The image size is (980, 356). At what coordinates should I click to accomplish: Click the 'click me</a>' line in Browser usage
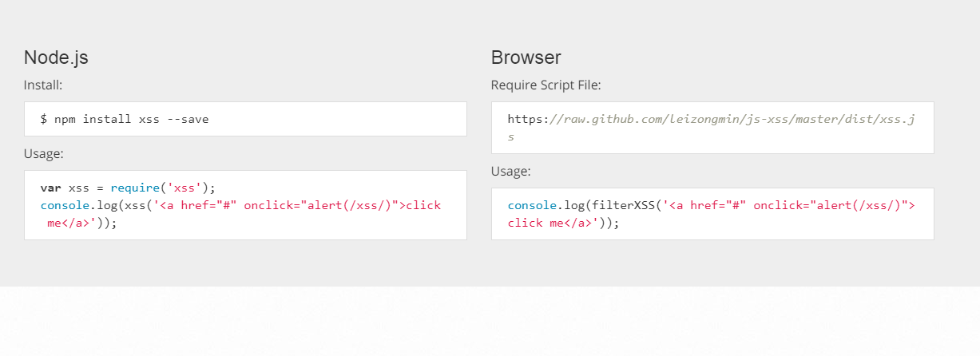pyautogui.click(x=564, y=223)
